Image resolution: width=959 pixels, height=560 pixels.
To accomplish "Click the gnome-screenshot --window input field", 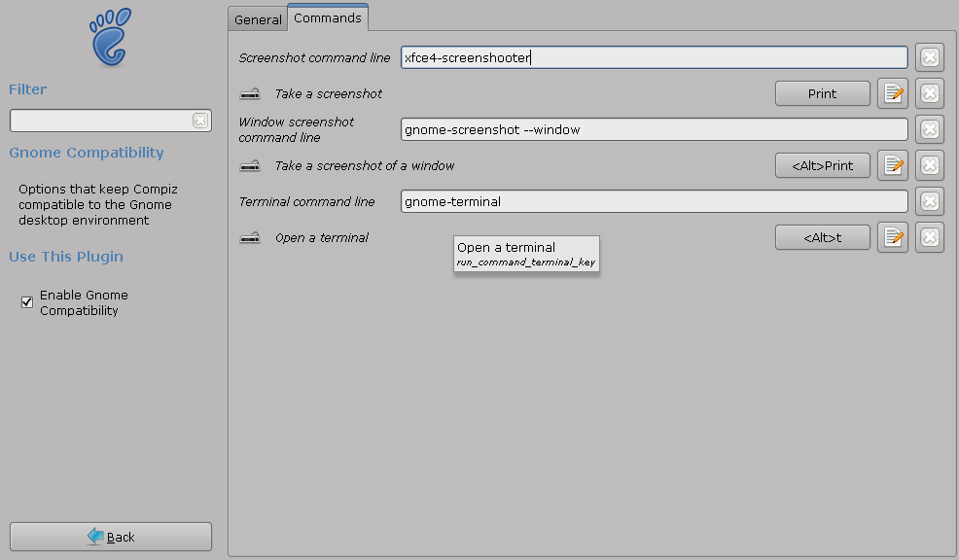I will (655, 129).
